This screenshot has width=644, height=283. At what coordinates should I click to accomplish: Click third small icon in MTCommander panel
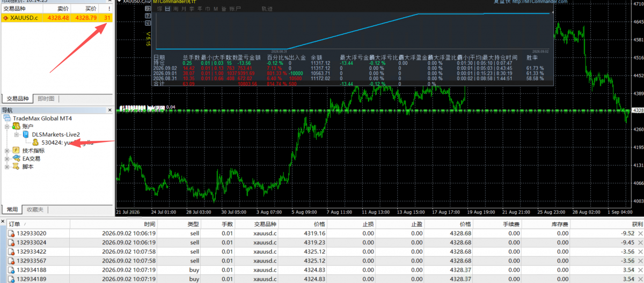tap(148, 23)
